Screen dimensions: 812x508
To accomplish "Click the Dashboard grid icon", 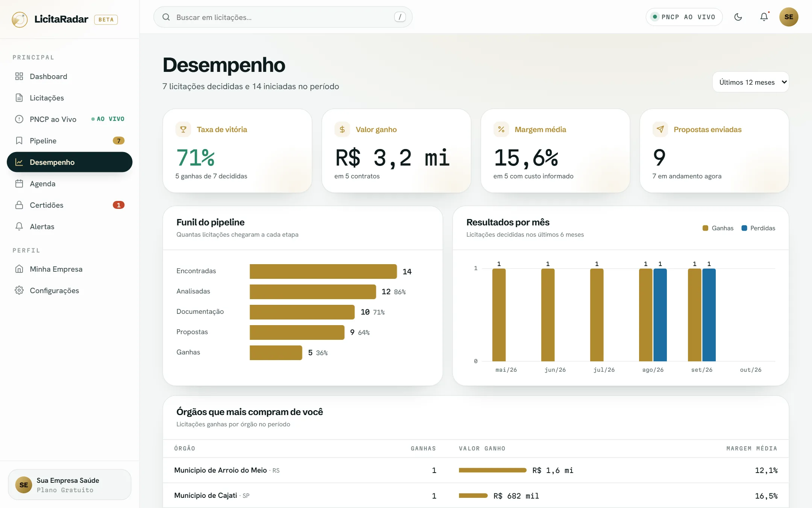I will click(19, 76).
